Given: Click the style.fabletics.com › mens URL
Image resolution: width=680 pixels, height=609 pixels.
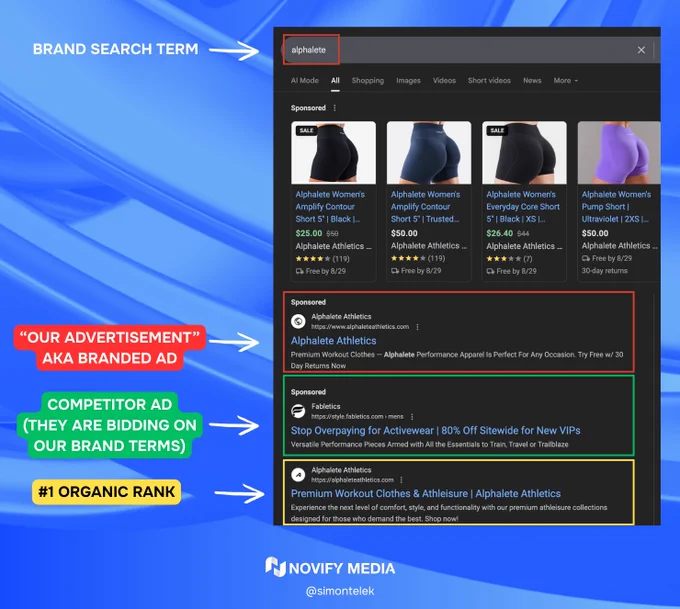Looking at the screenshot, I should [x=357, y=417].
